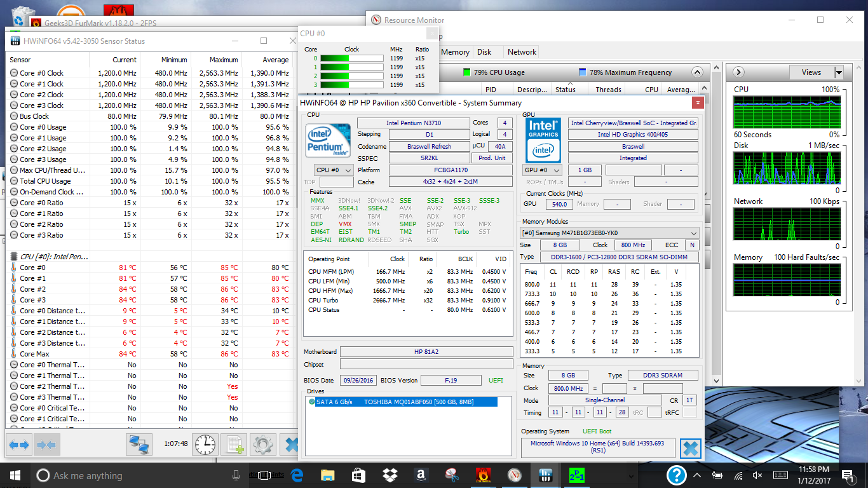Click the HP 81A2 motherboard field
This screenshot has width=868, height=488.
(426, 351)
